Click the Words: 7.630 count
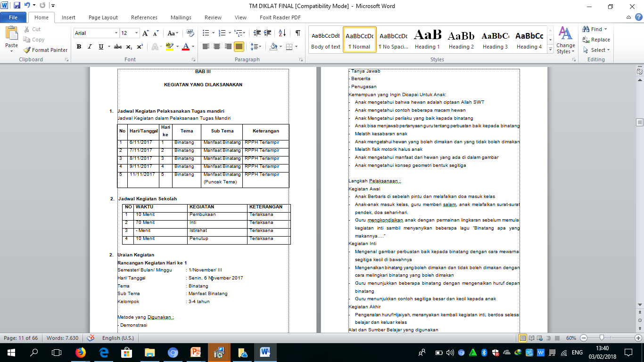Viewport: 644px width, 362px height. 63,338
